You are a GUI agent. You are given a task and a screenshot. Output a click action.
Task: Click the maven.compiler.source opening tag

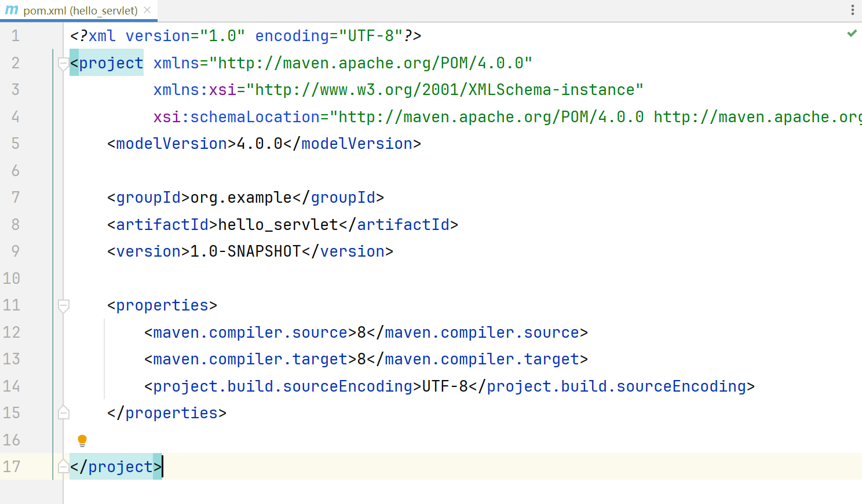coord(250,333)
